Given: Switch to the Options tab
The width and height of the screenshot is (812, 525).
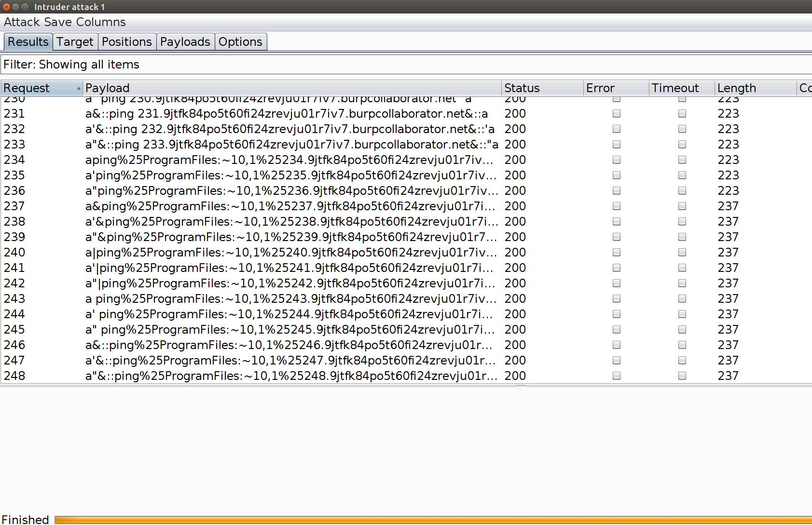Looking at the screenshot, I should click(x=240, y=42).
